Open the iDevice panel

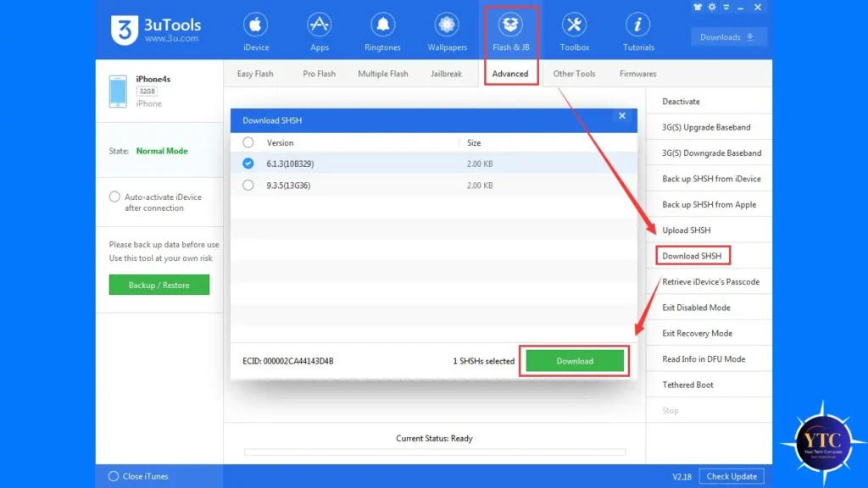256,30
